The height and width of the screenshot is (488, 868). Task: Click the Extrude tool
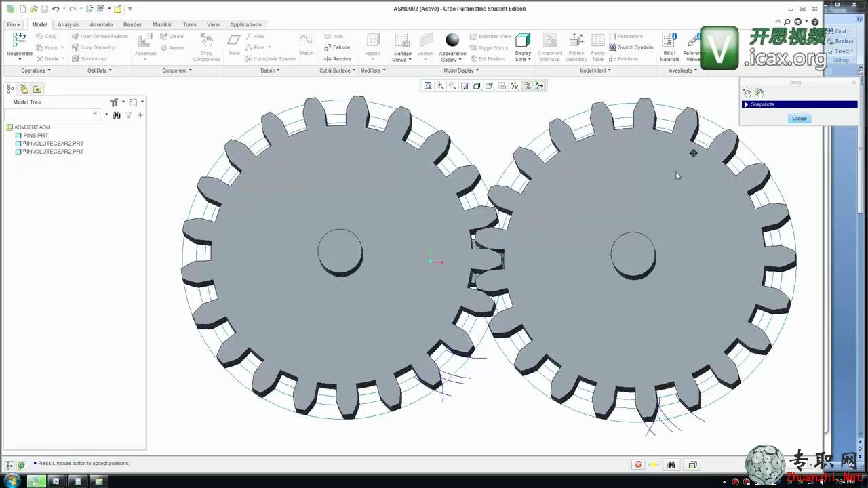click(337, 47)
